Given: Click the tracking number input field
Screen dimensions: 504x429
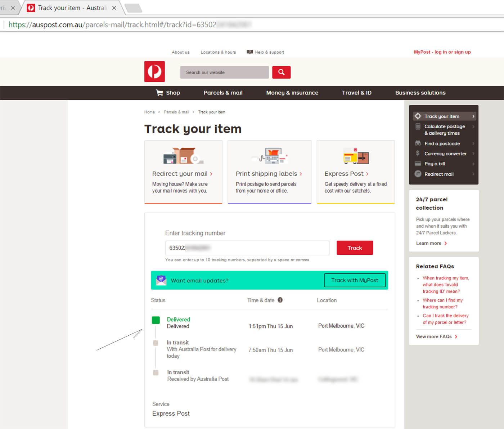Looking at the screenshot, I should tap(247, 248).
